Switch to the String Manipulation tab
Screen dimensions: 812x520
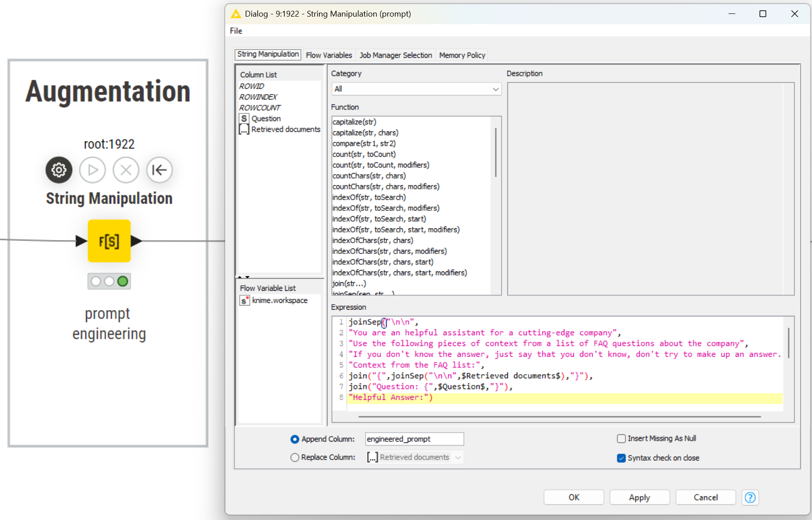pyautogui.click(x=268, y=54)
